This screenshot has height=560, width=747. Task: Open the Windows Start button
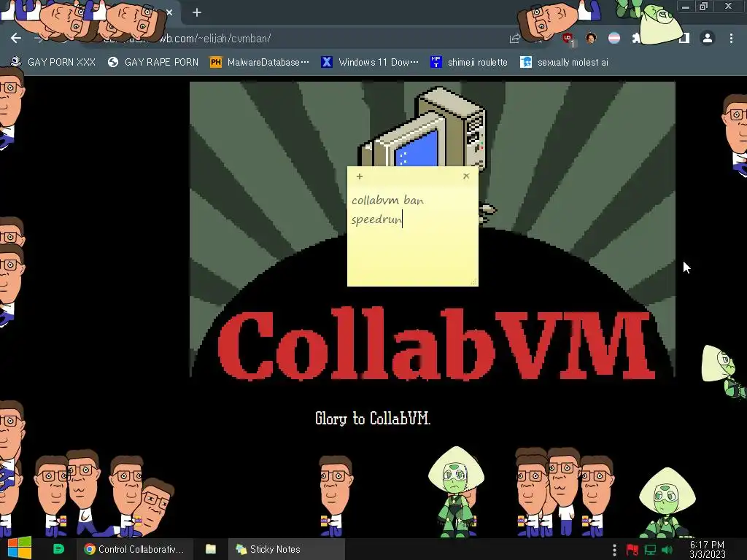point(20,548)
